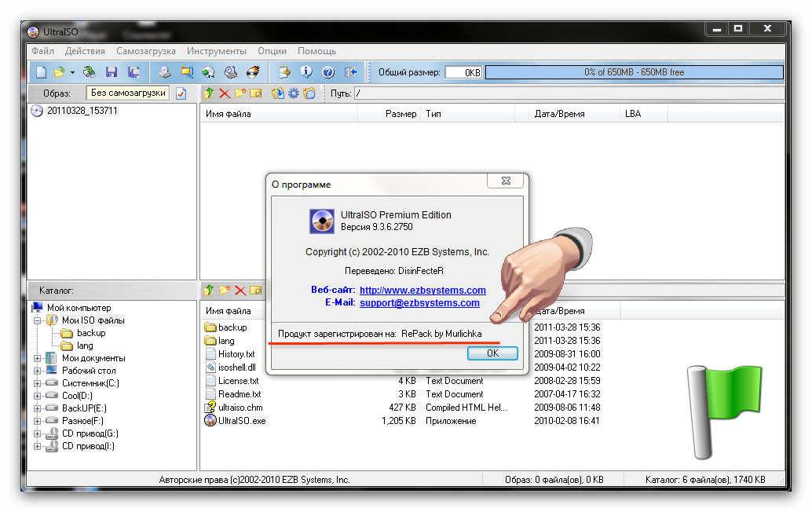Click the Save floppy disk icon
This screenshot has width=812, height=512.
coord(112,72)
